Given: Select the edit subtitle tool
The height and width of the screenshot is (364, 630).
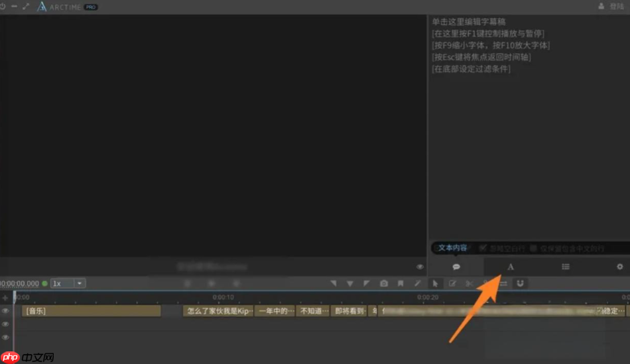Looking at the screenshot, I should pyautogui.click(x=452, y=283).
